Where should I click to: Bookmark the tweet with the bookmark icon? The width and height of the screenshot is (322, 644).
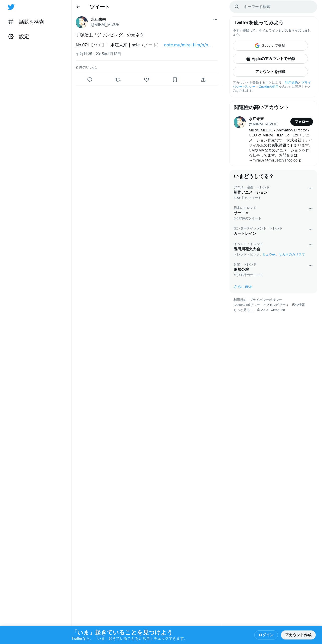coord(175,80)
